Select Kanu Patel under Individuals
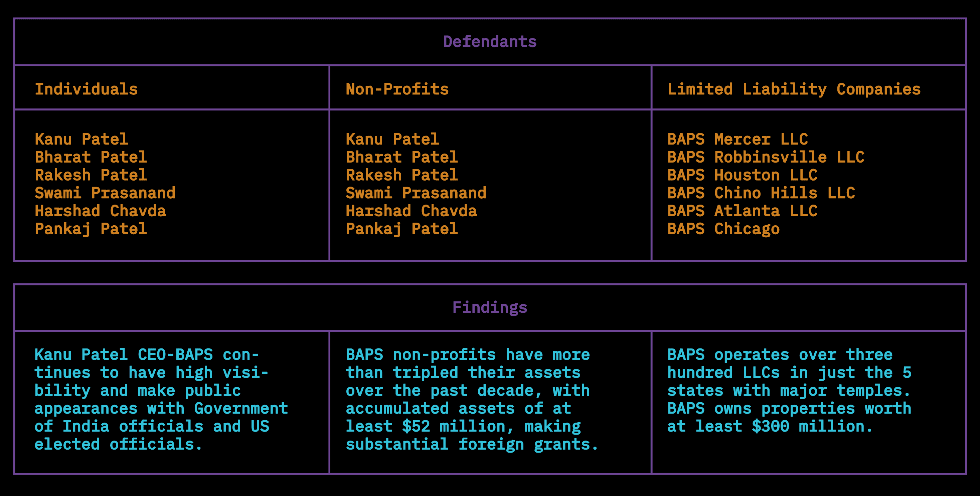 point(81,139)
